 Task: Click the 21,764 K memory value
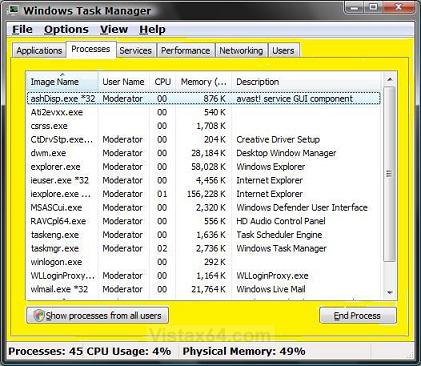pos(209,289)
